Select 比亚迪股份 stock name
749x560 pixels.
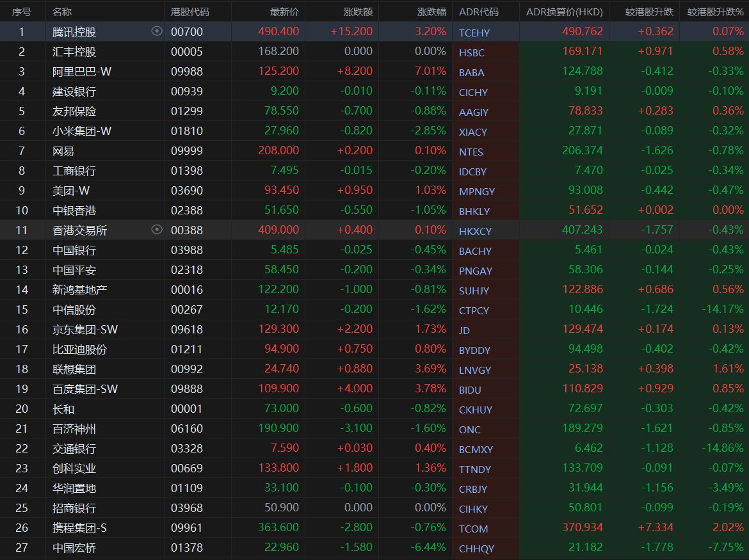click(80, 349)
